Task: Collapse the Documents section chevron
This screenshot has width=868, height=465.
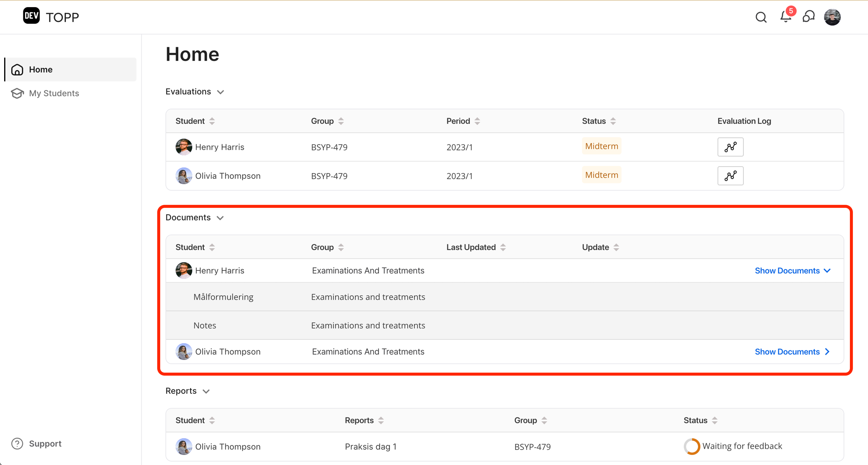Action: [220, 218]
